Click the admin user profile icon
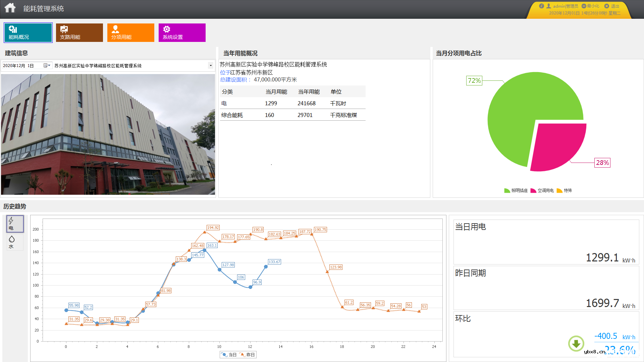 (x=549, y=6)
